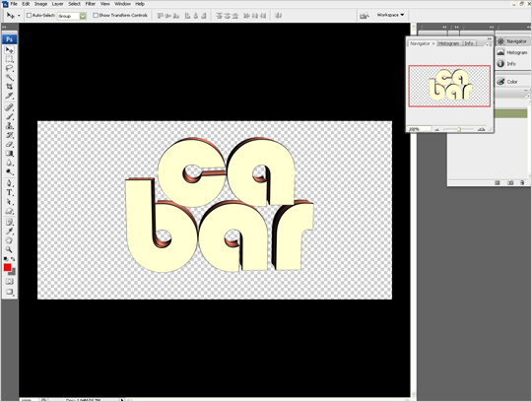Viewport: 532px width, 402px height.
Task: Open the Image menu
Action: 40,4
